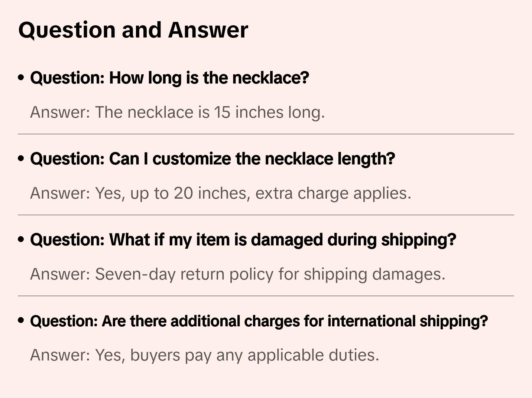Click divider line below first answer
Screen dimensions: 532x398
point(266,134)
